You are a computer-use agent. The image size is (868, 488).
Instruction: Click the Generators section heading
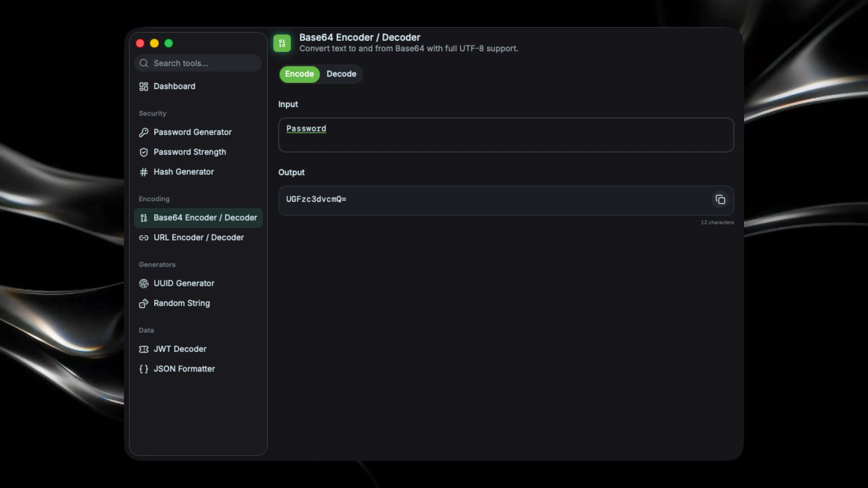(x=157, y=265)
